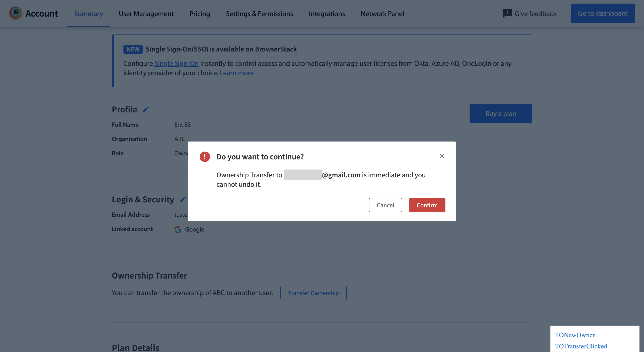The width and height of the screenshot is (644, 352).
Task: Click the BrowserStack Account logo icon
Action: pos(15,13)
